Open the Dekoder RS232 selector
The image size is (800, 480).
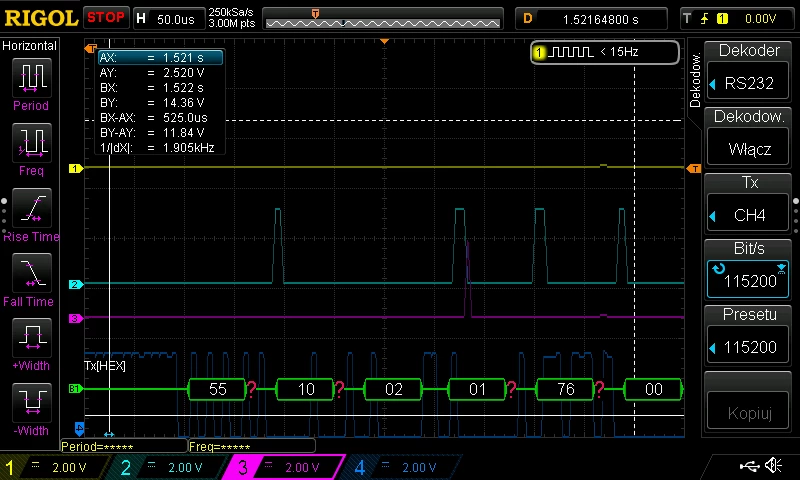point(748,71)
